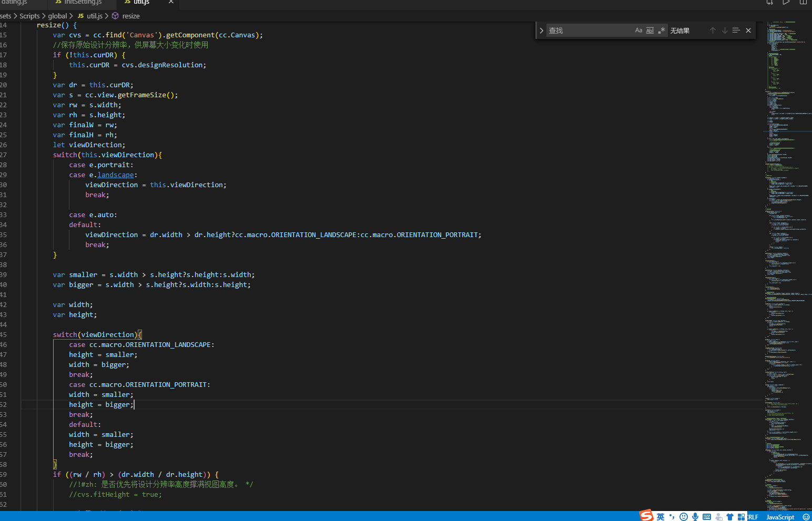812x521 pixels.
Task: Click the let viewDirection declaration
Action: tap(89, 145)
